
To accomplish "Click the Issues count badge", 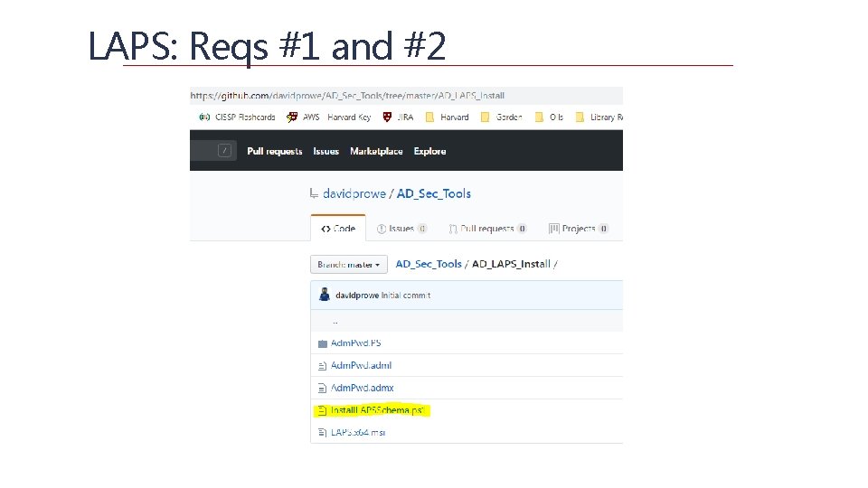I will tap(422, 229).
